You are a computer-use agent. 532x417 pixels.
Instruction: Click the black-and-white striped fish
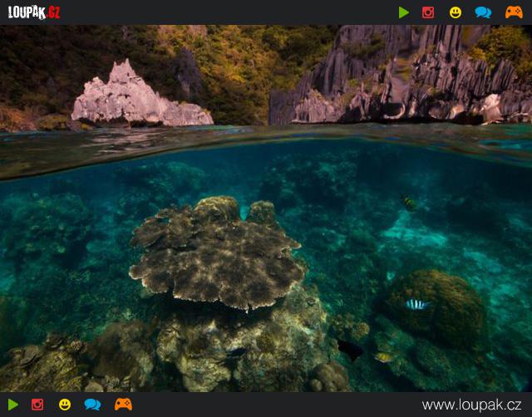point(415,304)
